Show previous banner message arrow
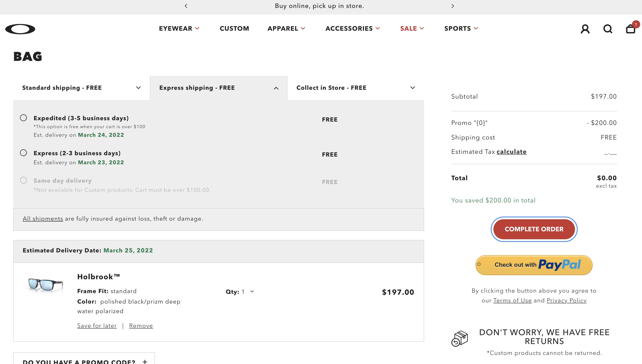 pos(186,6)
